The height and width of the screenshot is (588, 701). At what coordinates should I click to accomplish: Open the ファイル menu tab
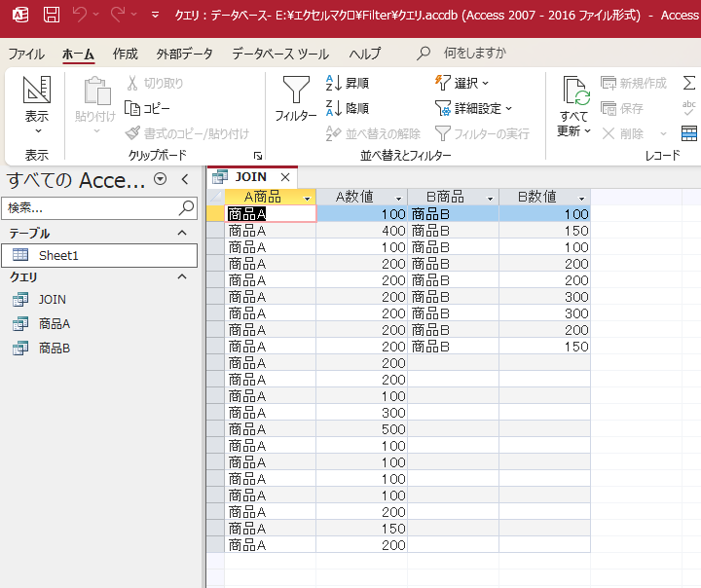[26, 55]
